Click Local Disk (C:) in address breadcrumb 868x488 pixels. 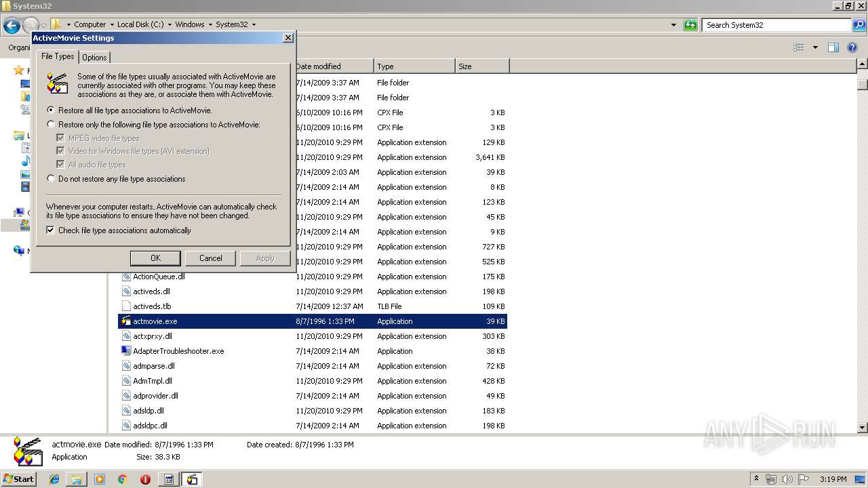click(140, 24)
